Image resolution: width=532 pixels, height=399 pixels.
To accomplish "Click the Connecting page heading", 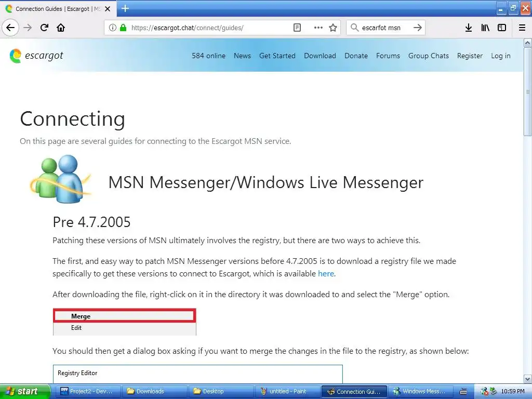I will [73, 119].
